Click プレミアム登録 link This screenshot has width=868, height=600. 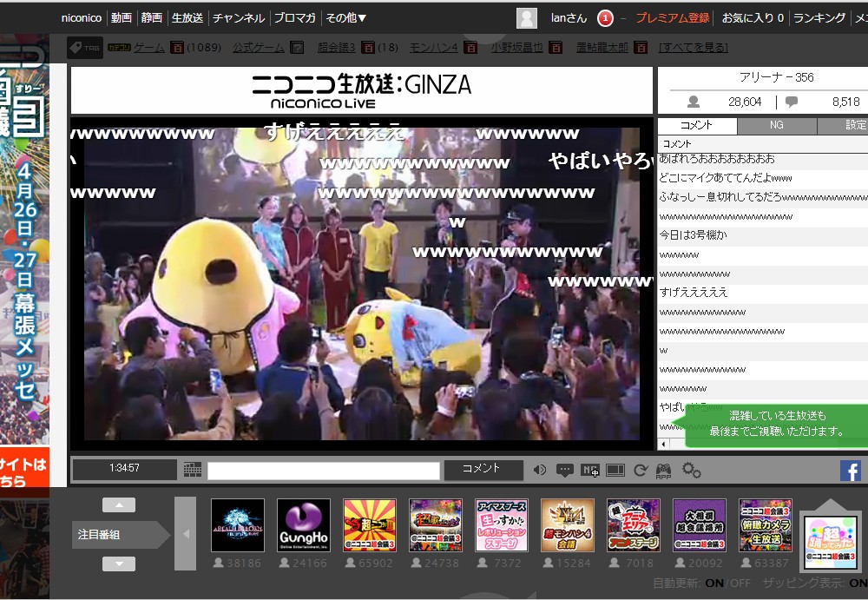[672, 17]
